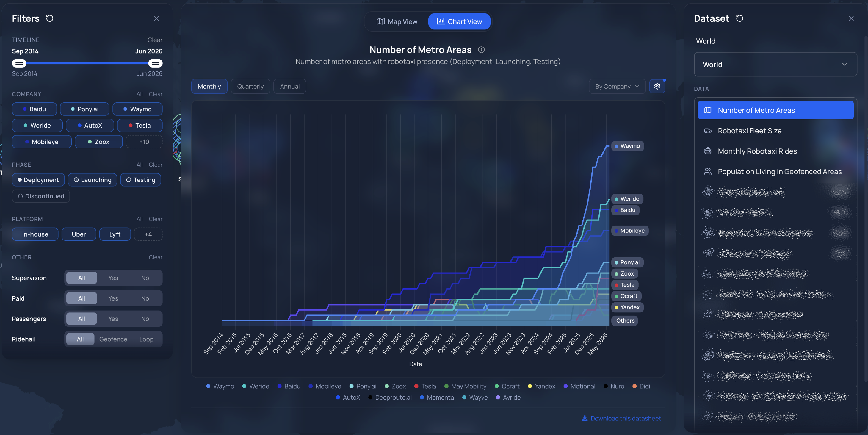
Task: Reset filters with the refresh icon
Action: (50, 18)
